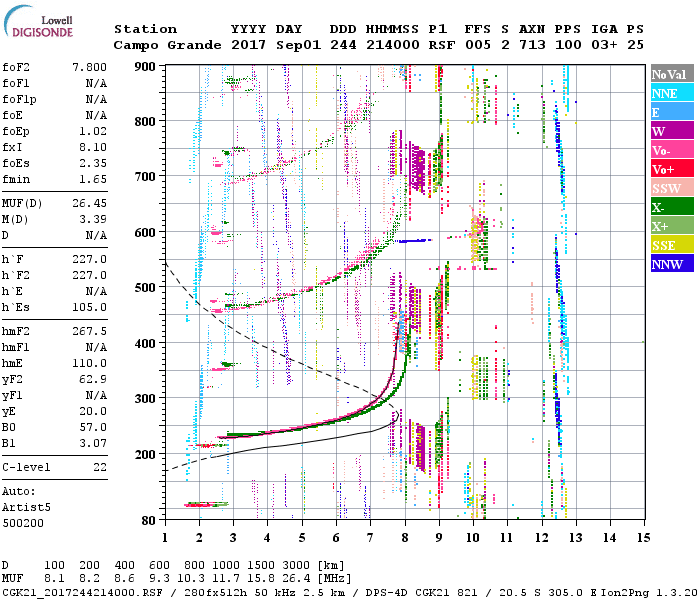
Task: Select the dark green X- legend swatch
Action: click(x=672, y=207)
